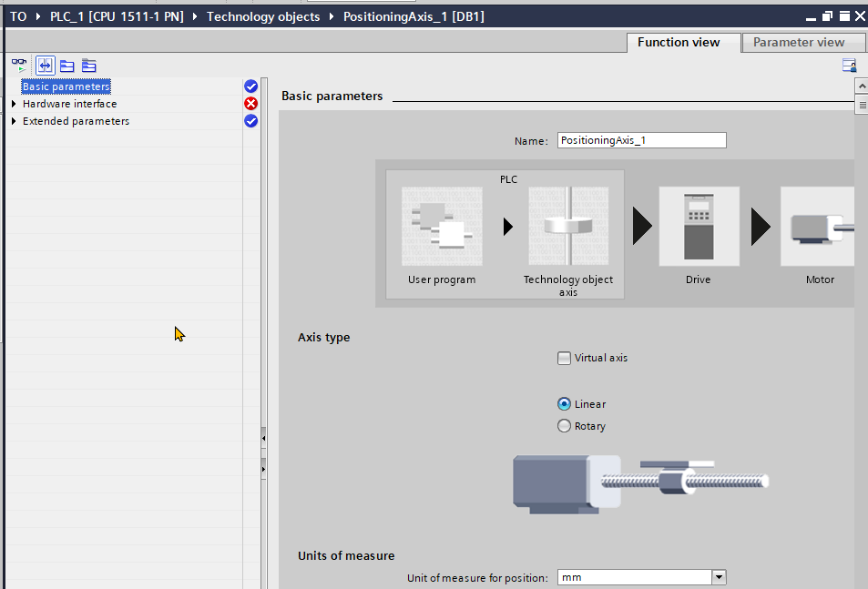Screen dimensions: 868x589
Task: Open the unit of measure for position dropdown
Action: pyautogui.click(x=719, y=577)
